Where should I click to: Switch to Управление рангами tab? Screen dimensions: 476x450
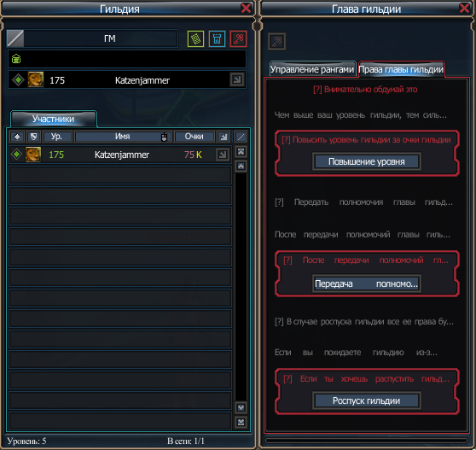pyautogui.click(x=312, y=69)
